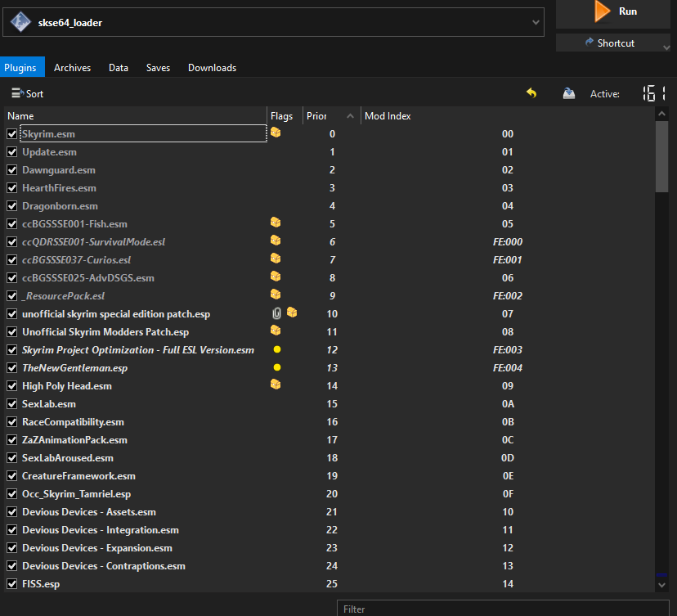
Task: Click the archive flag icon for ccBGSSSE025-AdvDSGS.esm
Action: pyautogui.click(x=276, y=277)
